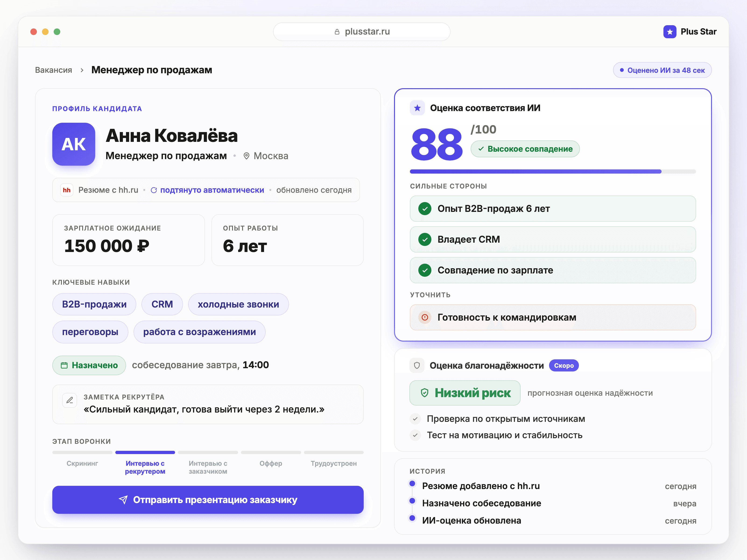The image size is (747, 560).
Task: Click check icon beside Тест на мотивацию
Action: click(x=415, y=435)
